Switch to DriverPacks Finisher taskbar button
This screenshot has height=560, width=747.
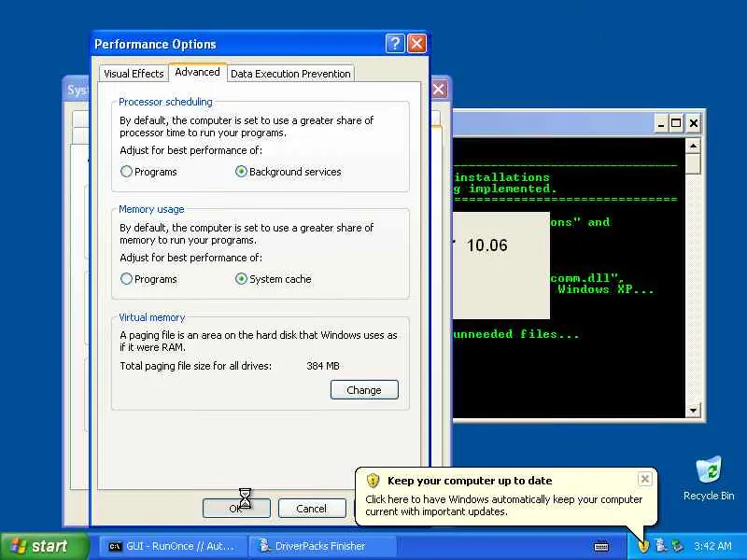point(322,546)
